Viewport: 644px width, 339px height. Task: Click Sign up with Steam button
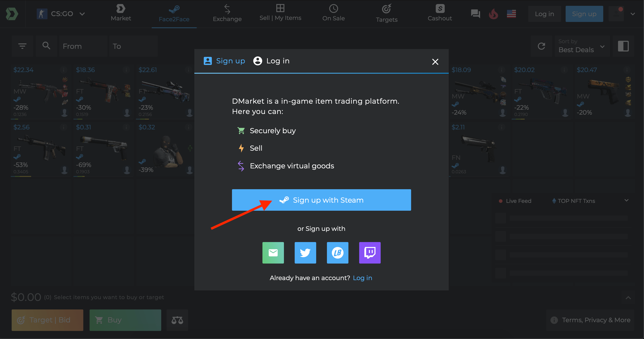(321, 200)
